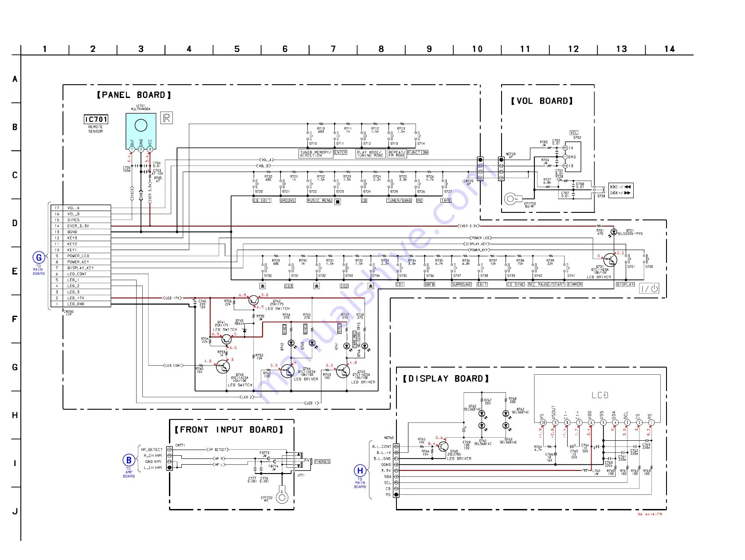Click the MUSIC MENU key label

tap(320, 200)
